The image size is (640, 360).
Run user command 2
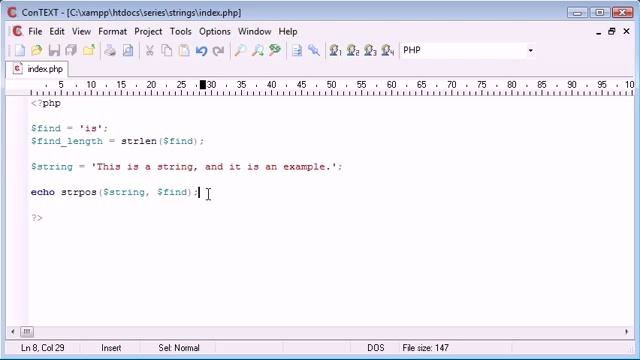[x=353, y=50]
